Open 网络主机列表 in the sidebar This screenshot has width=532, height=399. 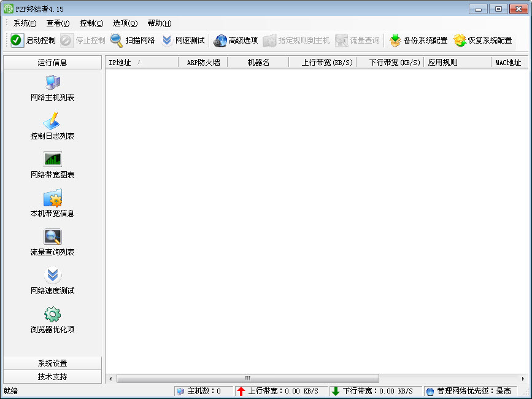pyautogui.click(x=53, y=83)
